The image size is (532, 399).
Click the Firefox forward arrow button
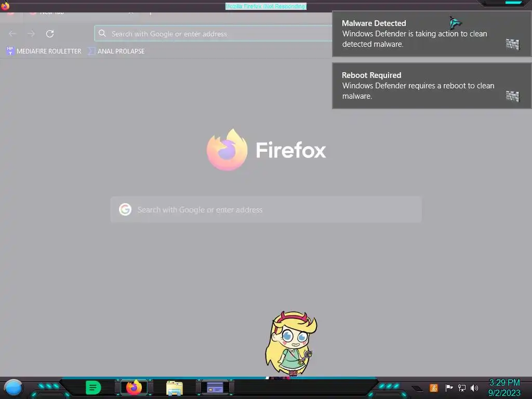pyautogui.click(x=31, y=34)
